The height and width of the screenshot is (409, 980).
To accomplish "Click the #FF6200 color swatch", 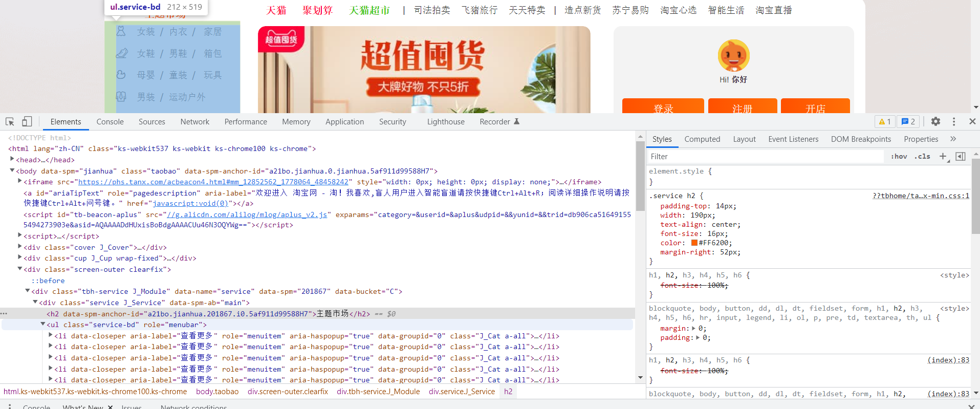I will 694,243.
